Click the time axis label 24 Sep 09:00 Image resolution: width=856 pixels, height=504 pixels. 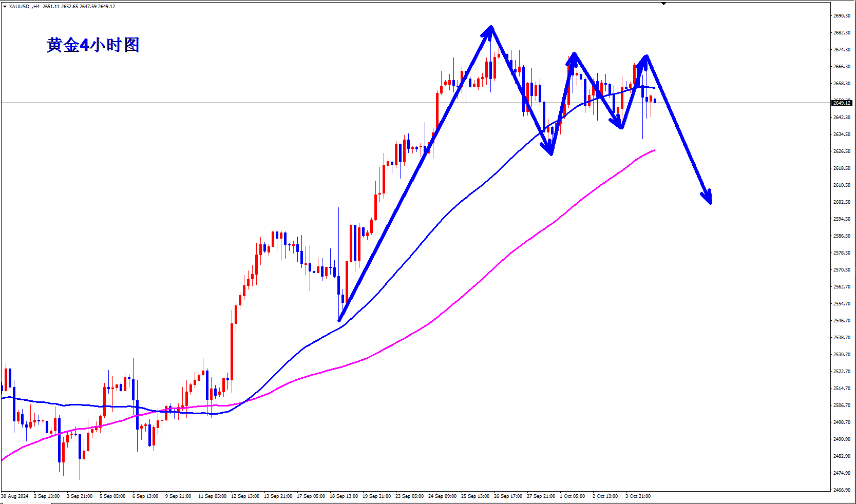(x=442, y=496)
